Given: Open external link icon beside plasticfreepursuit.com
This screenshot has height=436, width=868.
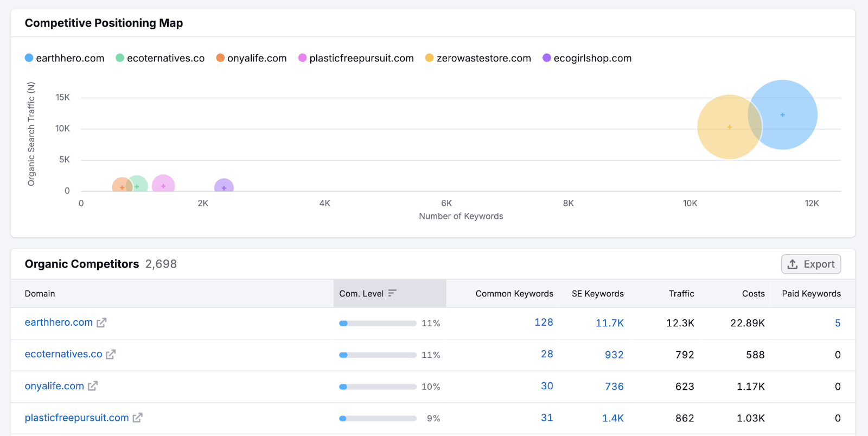Looking at the screenshot, I should click(x=138, y=418).
